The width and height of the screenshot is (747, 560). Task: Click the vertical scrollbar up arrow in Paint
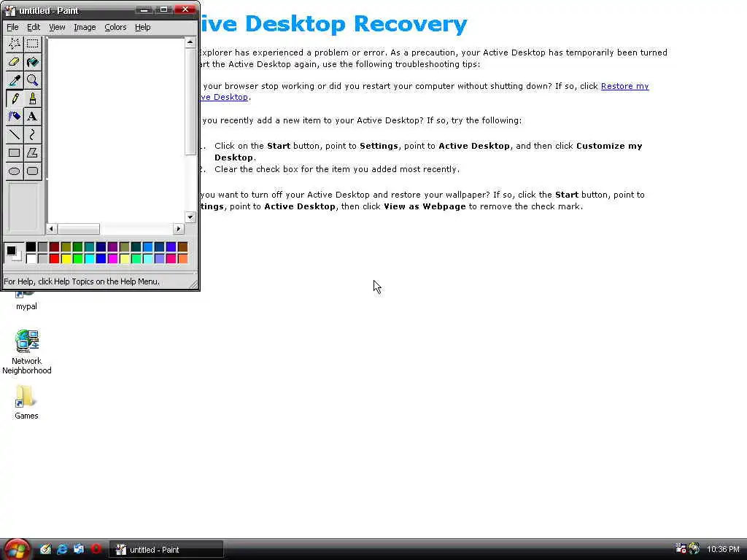[190, 42]
